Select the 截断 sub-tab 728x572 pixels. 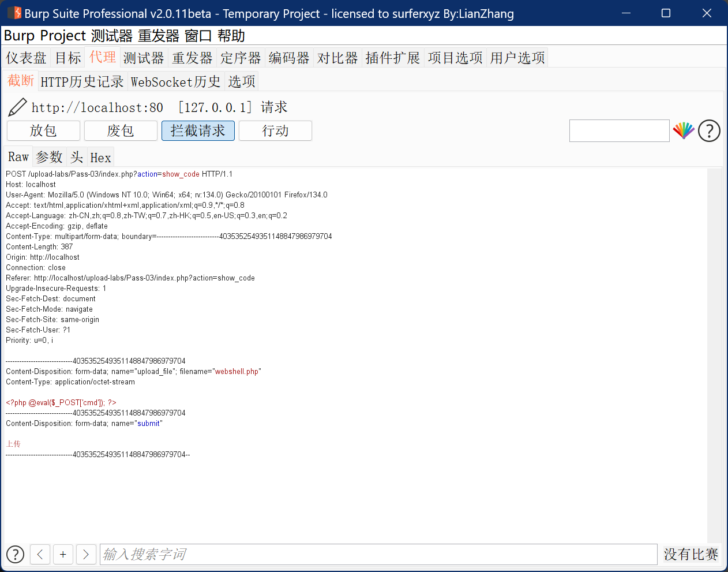click(21, 80)
